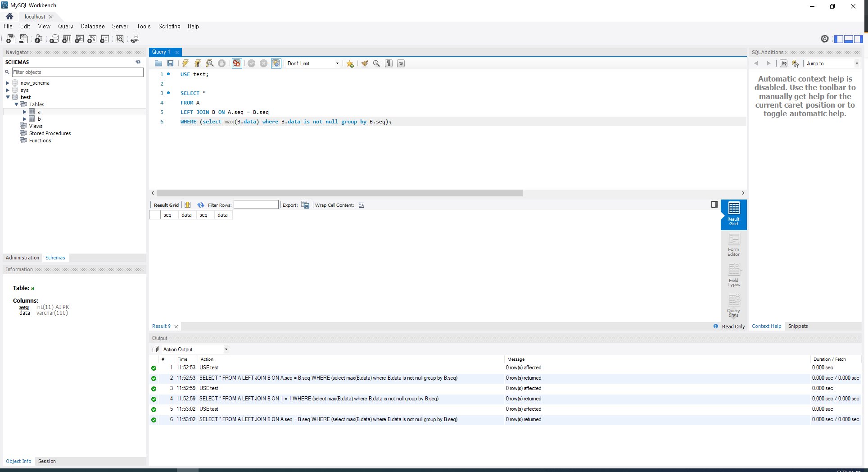The image size is (868, 472).
Task: Execute the SQL script with the lightning bolt
Action: click(185, 64)
